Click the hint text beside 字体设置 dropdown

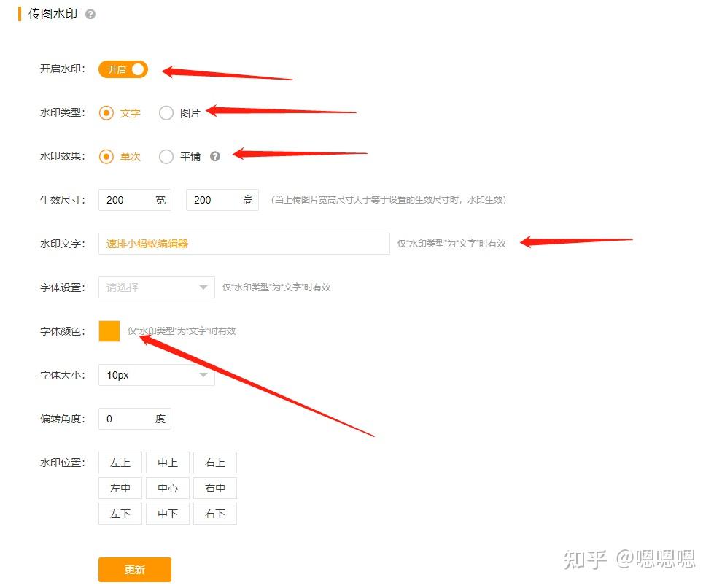(276, 287)
